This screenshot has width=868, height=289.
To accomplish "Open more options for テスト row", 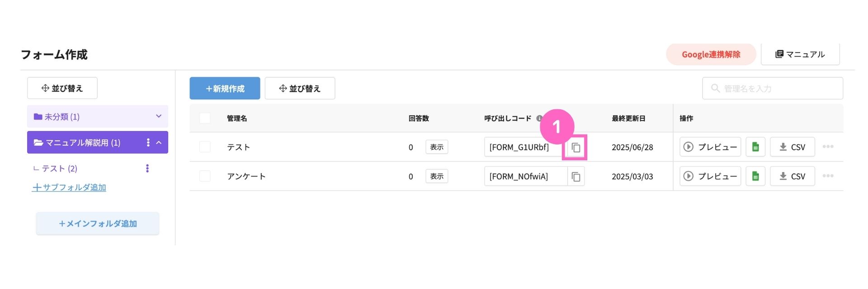I will point(828,147).
